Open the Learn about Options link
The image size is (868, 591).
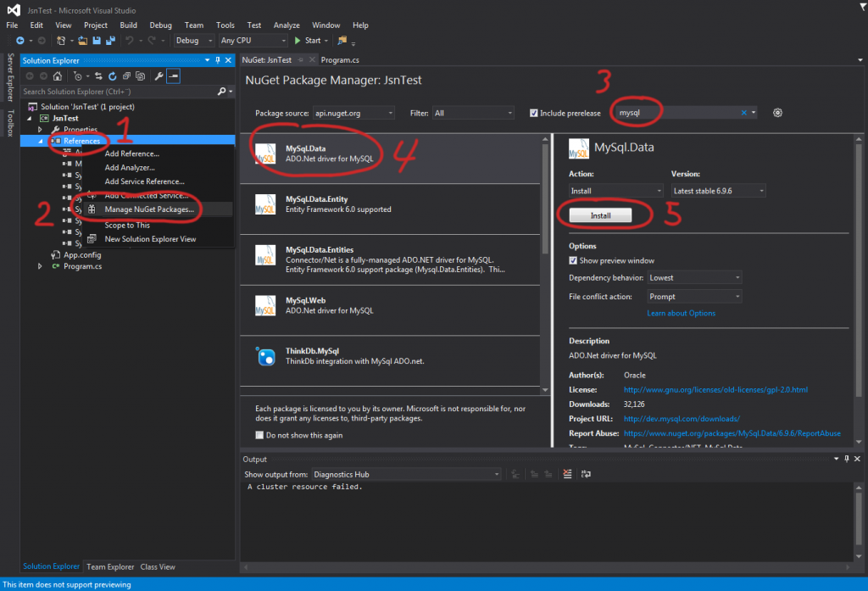coord(681,313)
